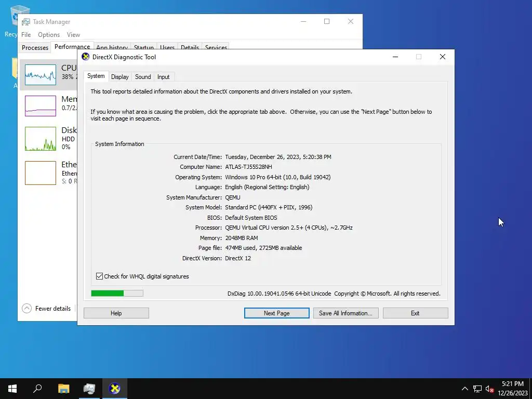Image resolution: width=532 pixels, height=399 pixels.
Task: Open Performance tab in Task Manager
Action: click(x=72, y=46)
